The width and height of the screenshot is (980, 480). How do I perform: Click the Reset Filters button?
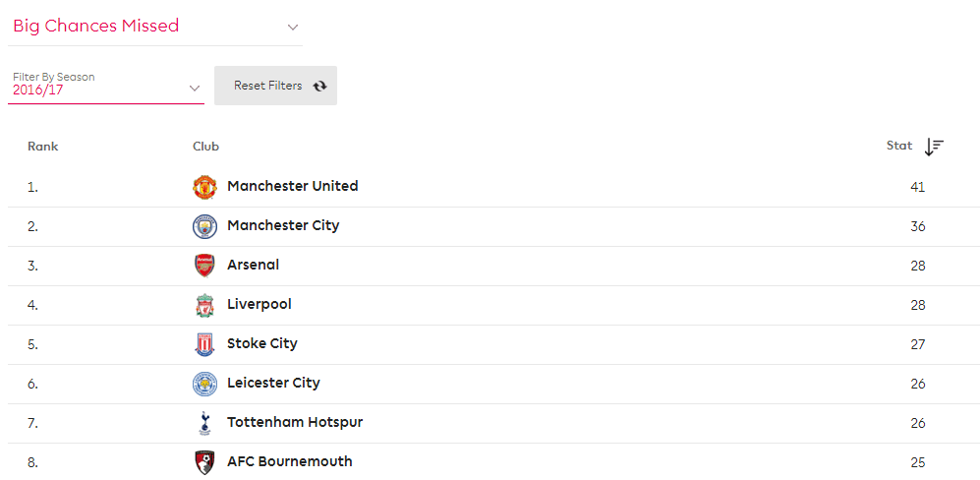(275, 86)
